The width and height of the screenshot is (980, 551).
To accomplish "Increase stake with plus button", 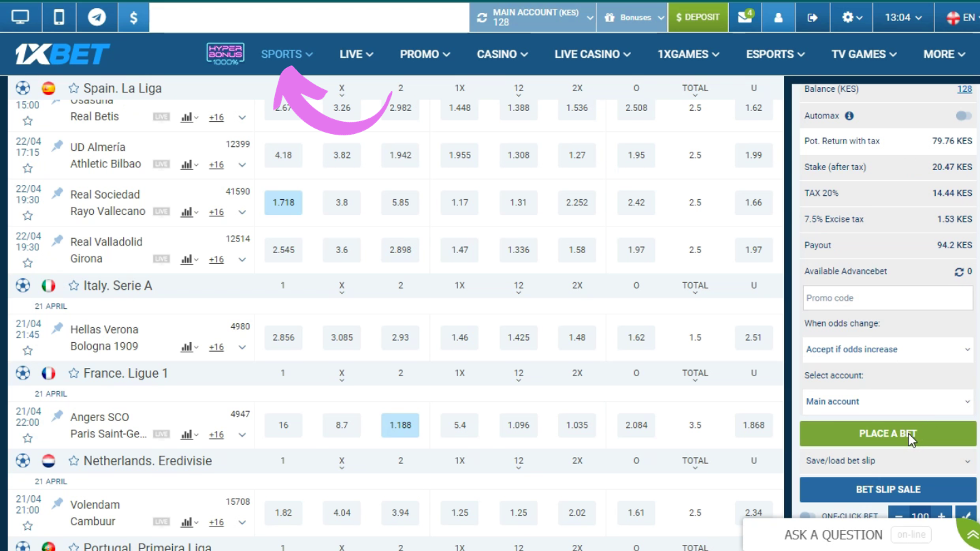I will 941,516.
